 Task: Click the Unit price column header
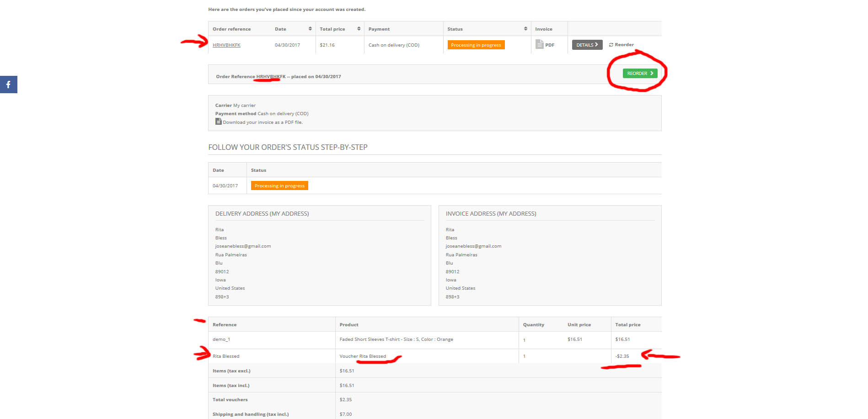point(579,324)
